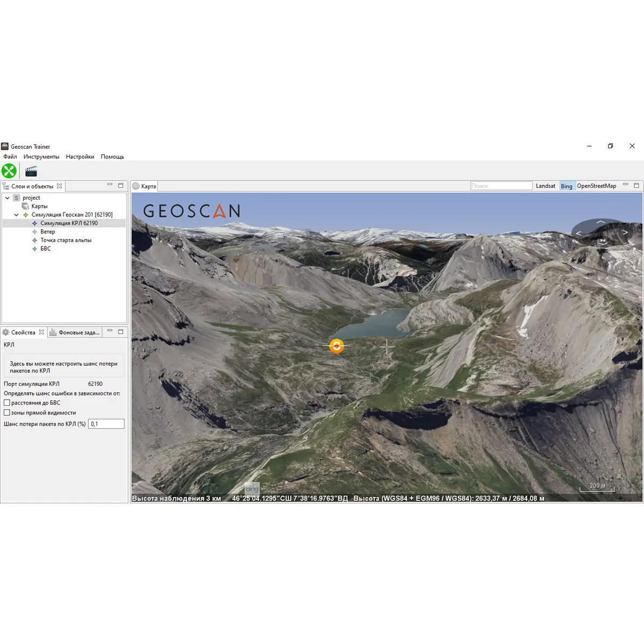Click the Поиск search field
The image size is (644, 644).
pyautogui.click(x=501, y=186)
